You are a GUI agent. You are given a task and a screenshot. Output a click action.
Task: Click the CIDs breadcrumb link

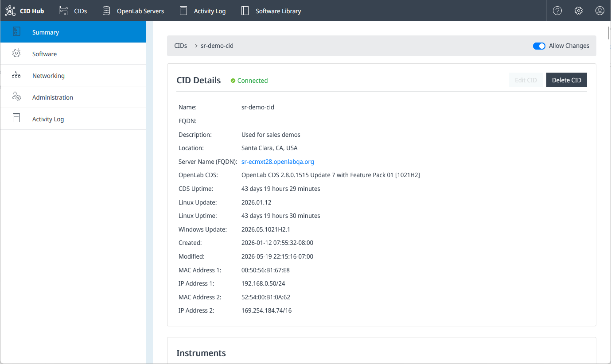[181, 46]
